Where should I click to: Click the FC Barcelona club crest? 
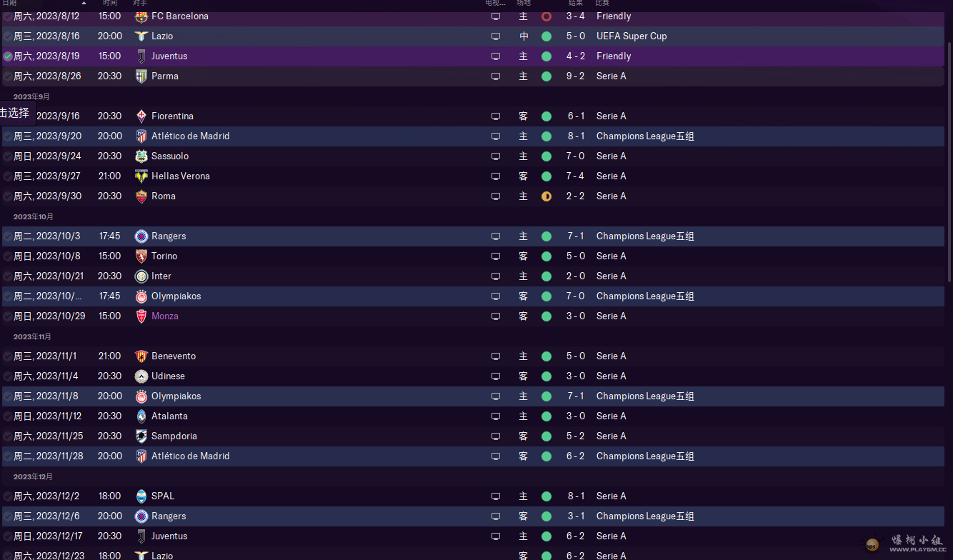tap(141, 16)
